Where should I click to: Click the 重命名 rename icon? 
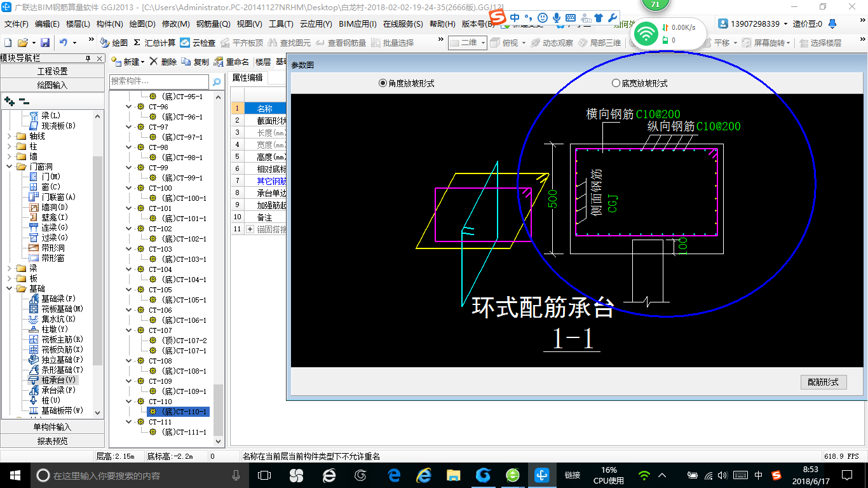point(232,62)
